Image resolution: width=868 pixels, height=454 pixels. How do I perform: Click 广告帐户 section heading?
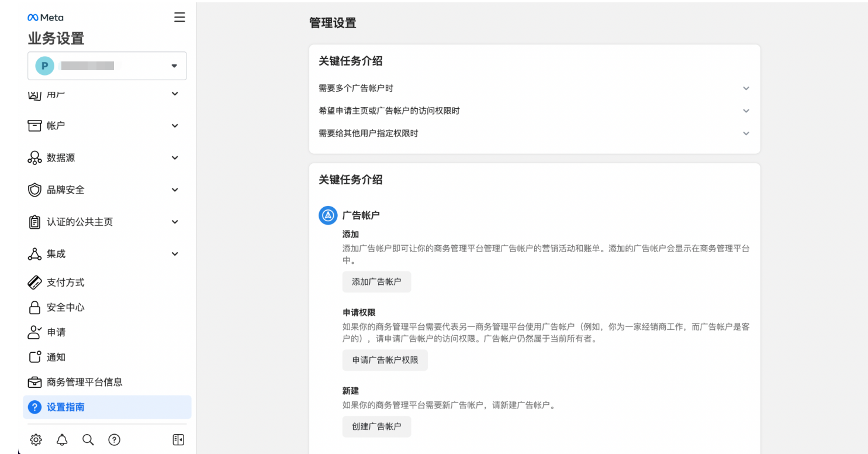pyautogui.click(x=361, y=215)
